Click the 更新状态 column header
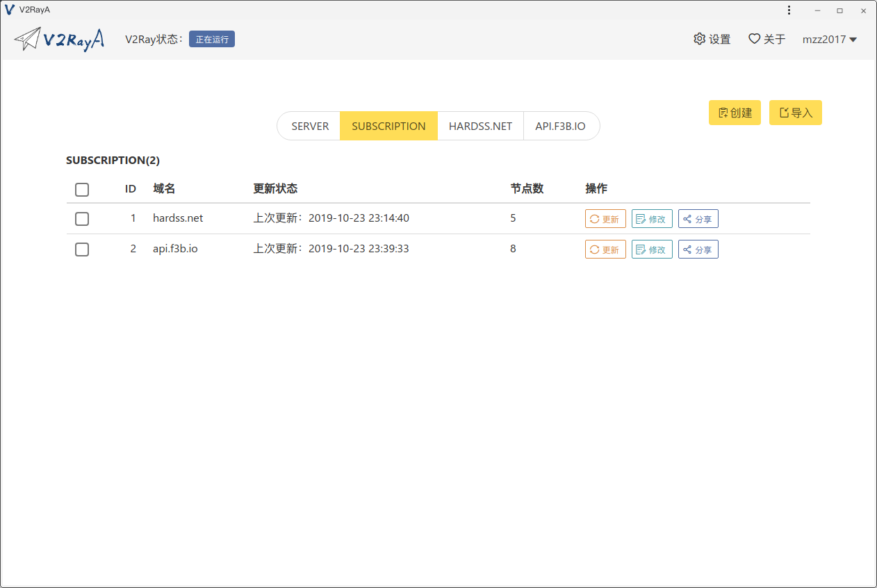Screen dimensions: 877x588 [x=275, y=189]
